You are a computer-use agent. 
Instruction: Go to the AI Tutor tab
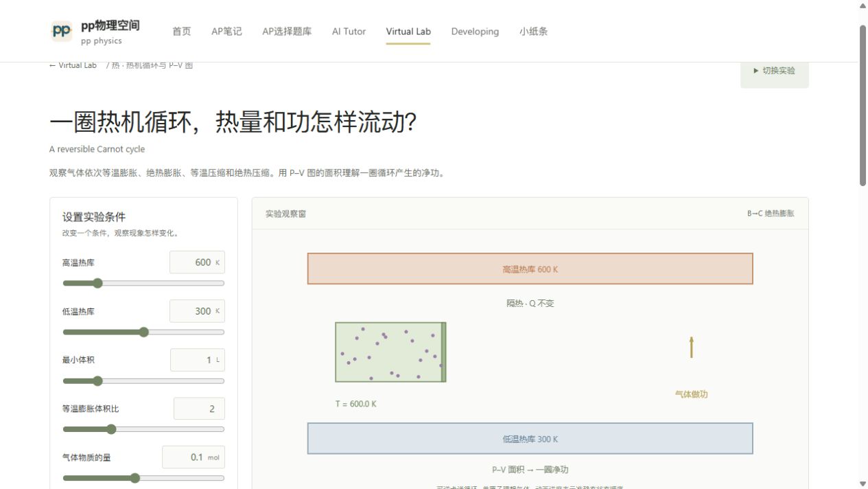[x=349, y=32]
